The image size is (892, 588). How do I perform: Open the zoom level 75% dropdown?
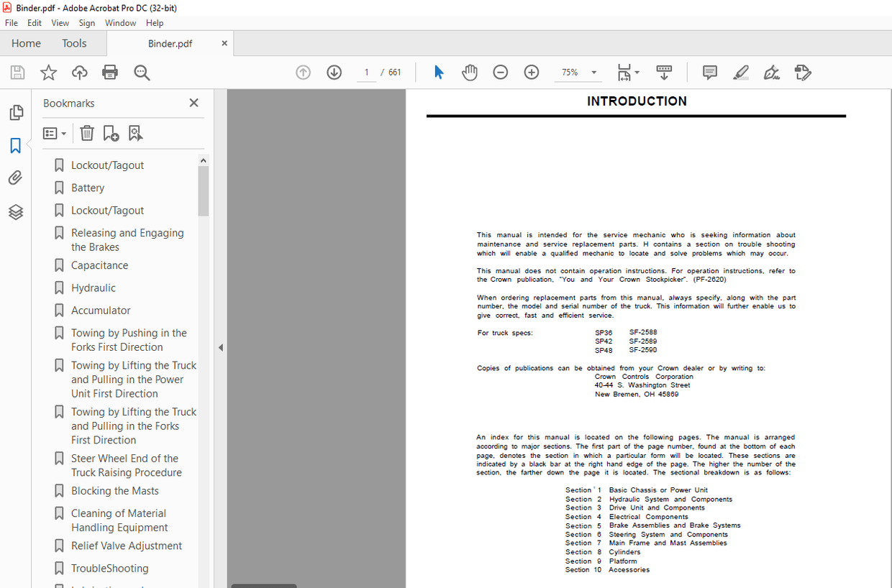click(x=594, y=73)
